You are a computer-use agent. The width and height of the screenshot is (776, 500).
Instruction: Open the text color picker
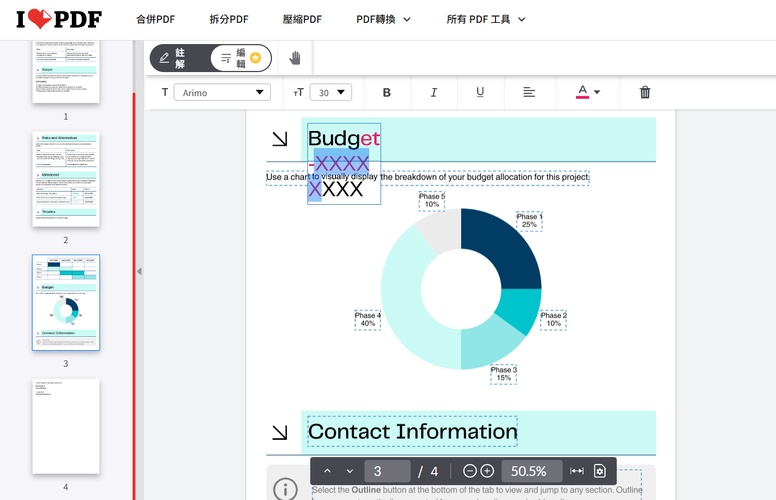tap(588, 92)
